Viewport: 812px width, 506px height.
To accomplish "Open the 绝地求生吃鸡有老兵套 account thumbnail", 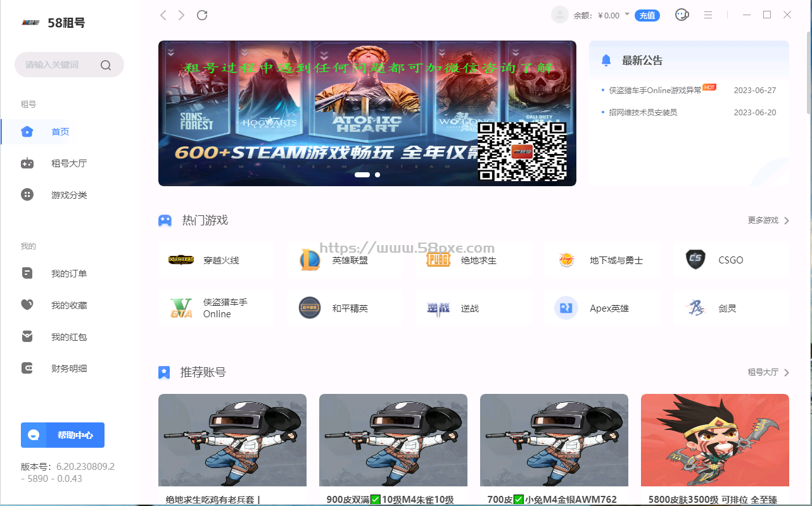I will 232,440.
